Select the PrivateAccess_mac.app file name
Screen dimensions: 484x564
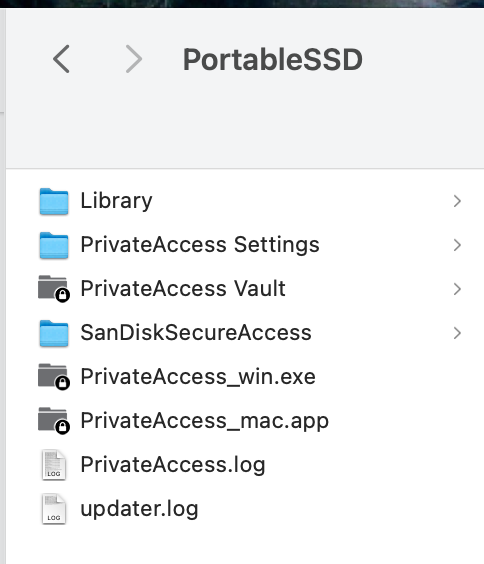pyautogui.click(x=205, y=421)
